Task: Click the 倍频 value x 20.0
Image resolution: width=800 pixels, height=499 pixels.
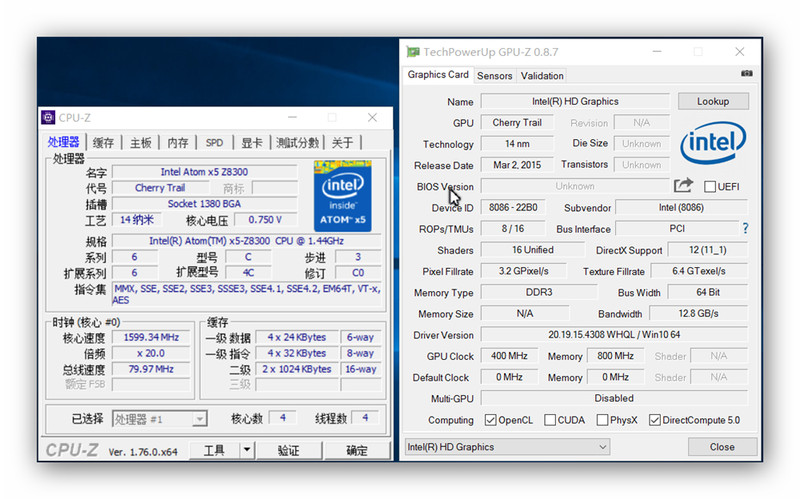Action: coord(151,353)
